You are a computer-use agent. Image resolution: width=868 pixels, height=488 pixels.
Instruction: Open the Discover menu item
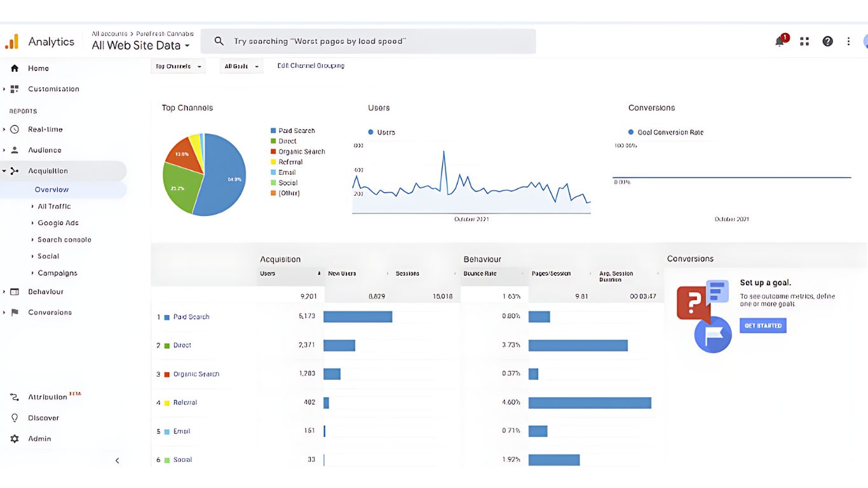pyautogui.click(x=43, y=418)
